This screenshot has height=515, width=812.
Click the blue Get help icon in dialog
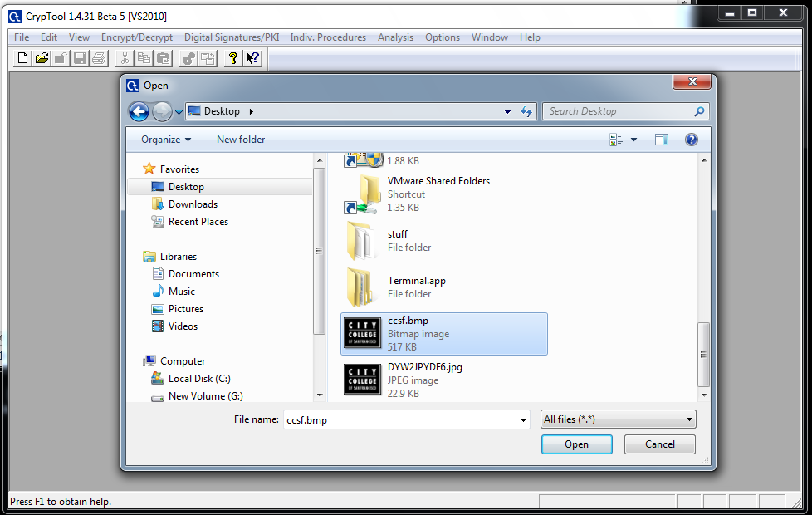pos(691,140)
